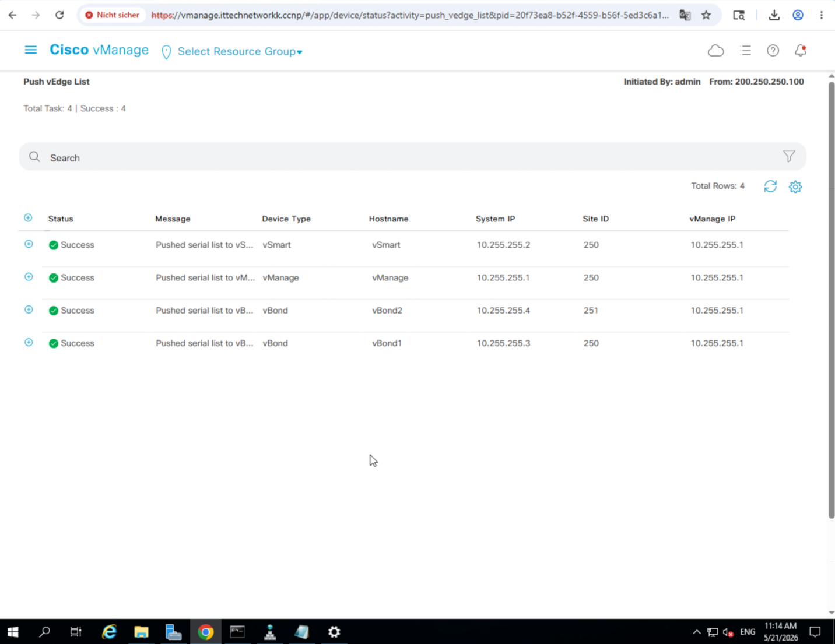Select System IP 10.255.255.2
The image size is (835, 644).
click(x=503, y=245)
